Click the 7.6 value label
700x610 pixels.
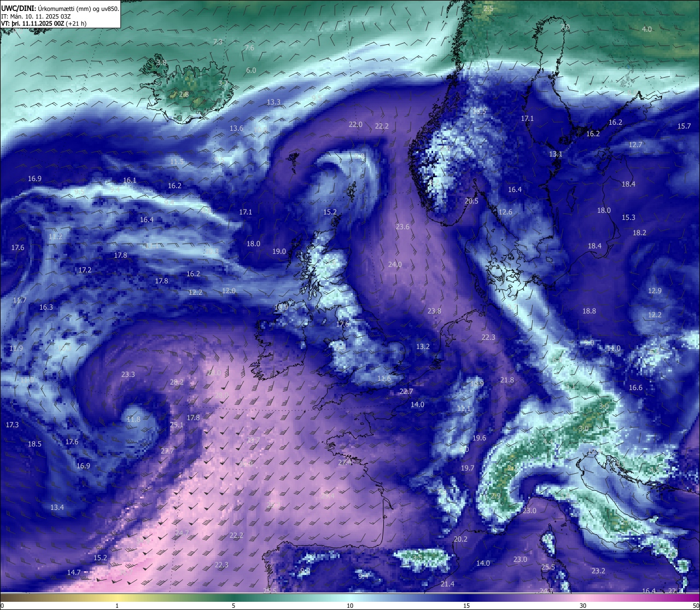[x=249, y=48]
